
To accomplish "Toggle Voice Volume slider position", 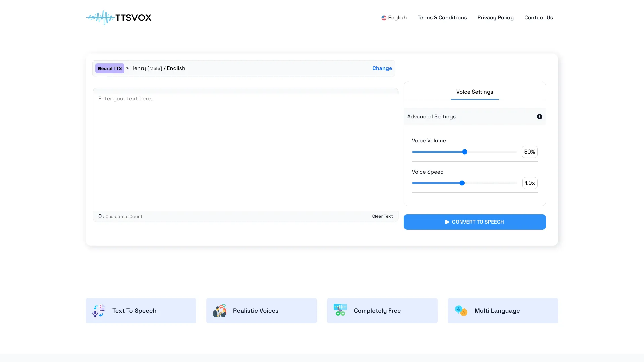I will tap(464, 152).
